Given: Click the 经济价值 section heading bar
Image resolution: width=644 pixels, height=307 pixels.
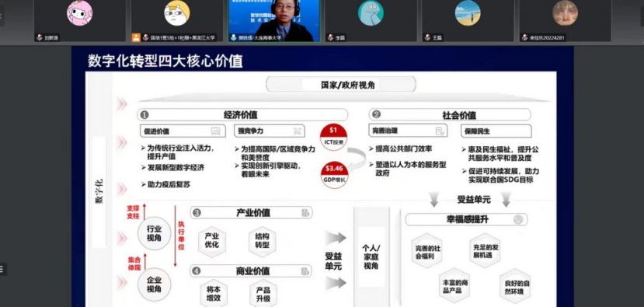Looking at the screenshot, I should (x=242, y=115).
